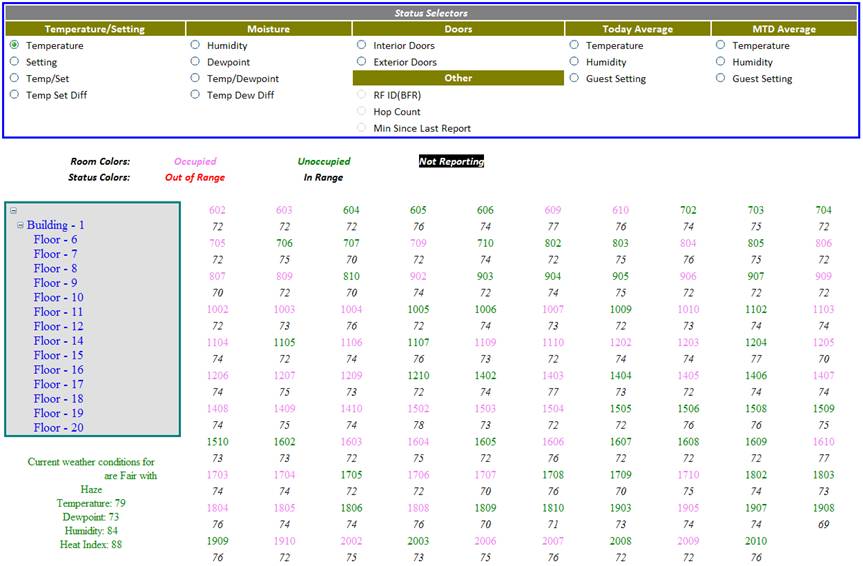Click room number 807
Viewport: 863px width, 566px height.
[217, 276]
